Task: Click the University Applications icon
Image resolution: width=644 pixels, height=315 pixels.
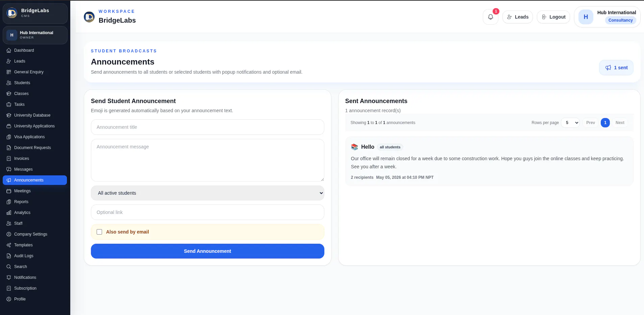Action: 9,126
